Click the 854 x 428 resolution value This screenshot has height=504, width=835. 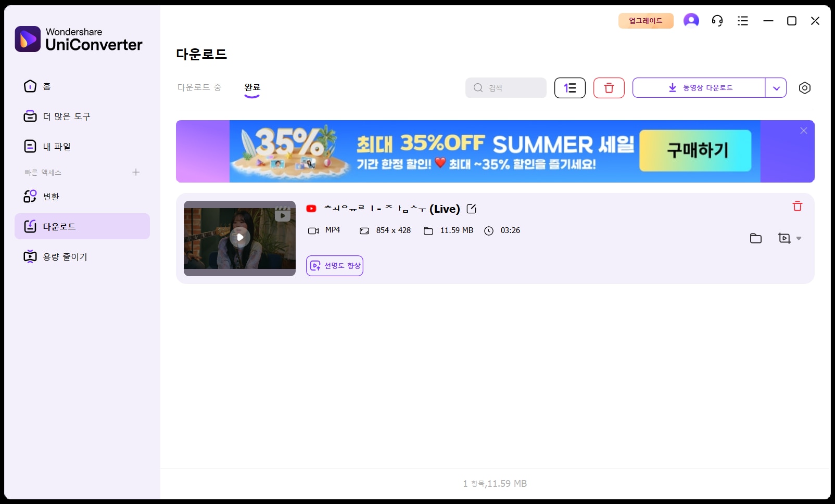click(x=394, y=230)
